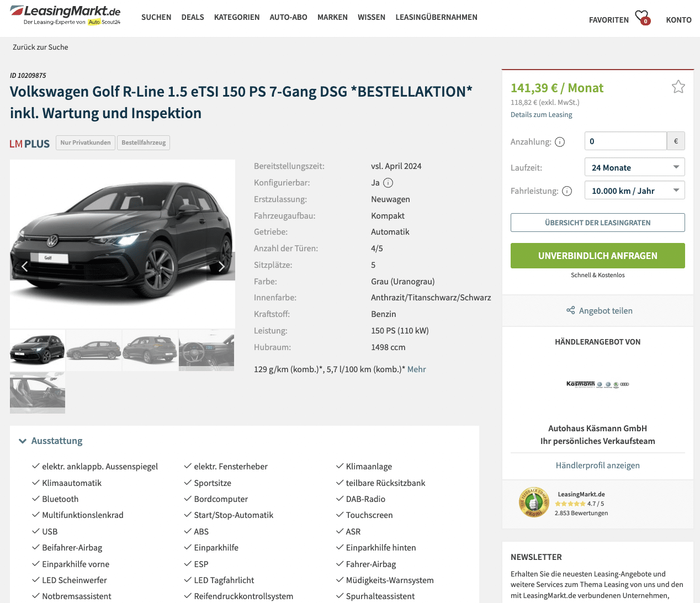Click the Grau (Uranograu) color value
700x603 pixels.
[x=403, y=282]
